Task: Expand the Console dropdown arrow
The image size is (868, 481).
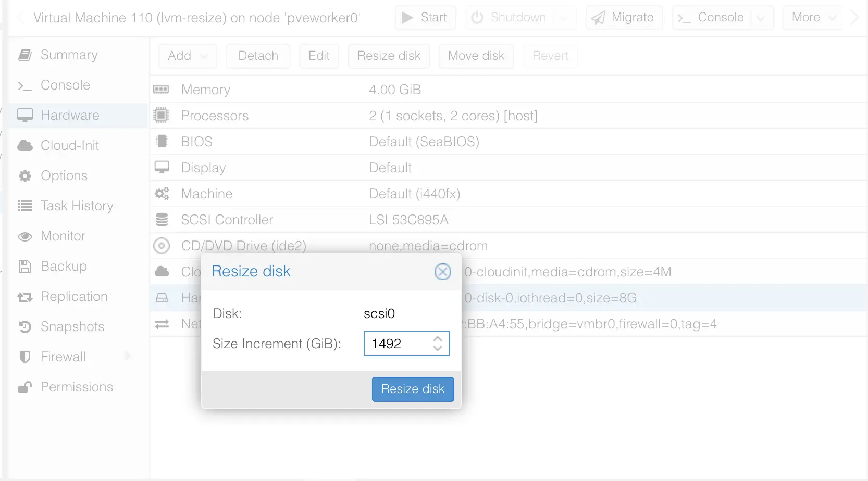Action: pos(761,18)
